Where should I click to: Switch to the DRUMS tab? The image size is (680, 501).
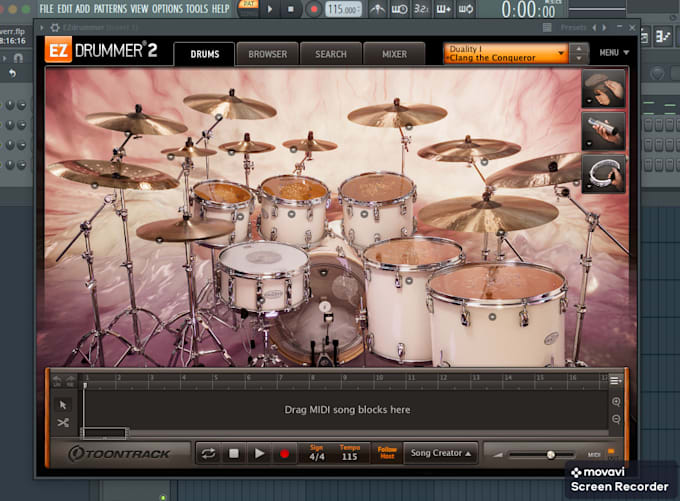coord(204,54)
